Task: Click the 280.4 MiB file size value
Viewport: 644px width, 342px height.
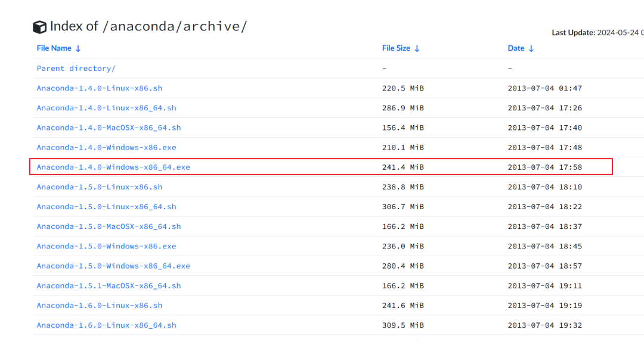Action: click(403, 266)
